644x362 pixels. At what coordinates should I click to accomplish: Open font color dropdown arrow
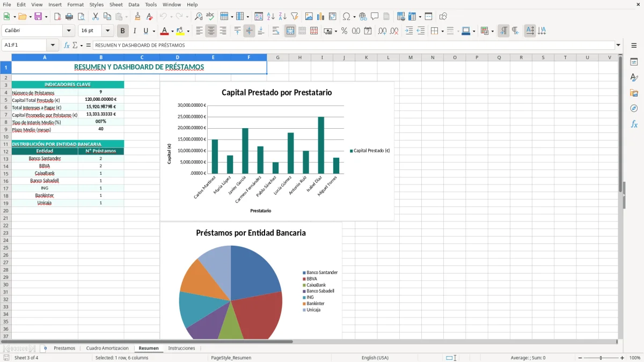click(x=172, y=31)
